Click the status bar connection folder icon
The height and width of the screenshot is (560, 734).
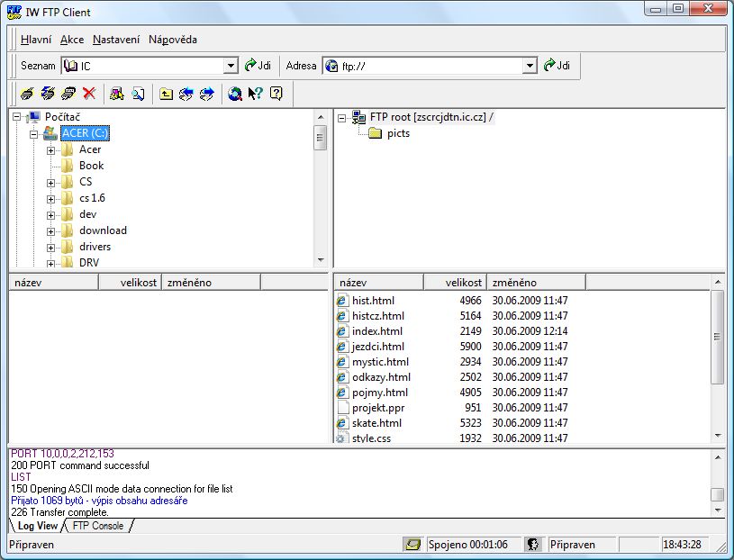point(412,544)
